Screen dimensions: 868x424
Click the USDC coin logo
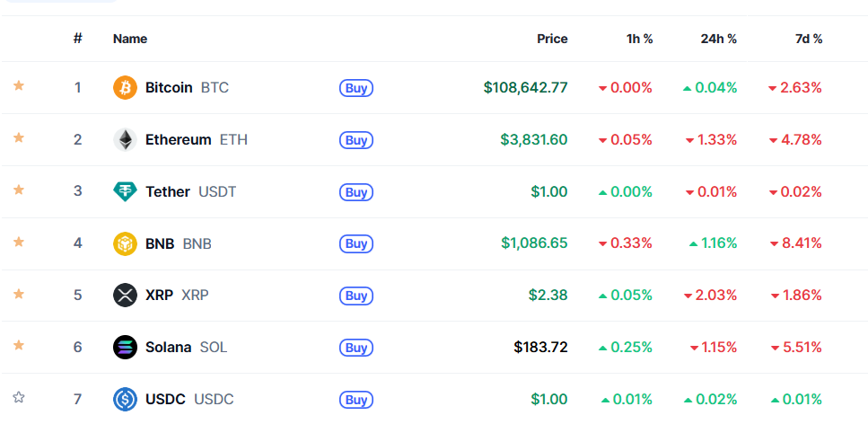pos(125,399)
